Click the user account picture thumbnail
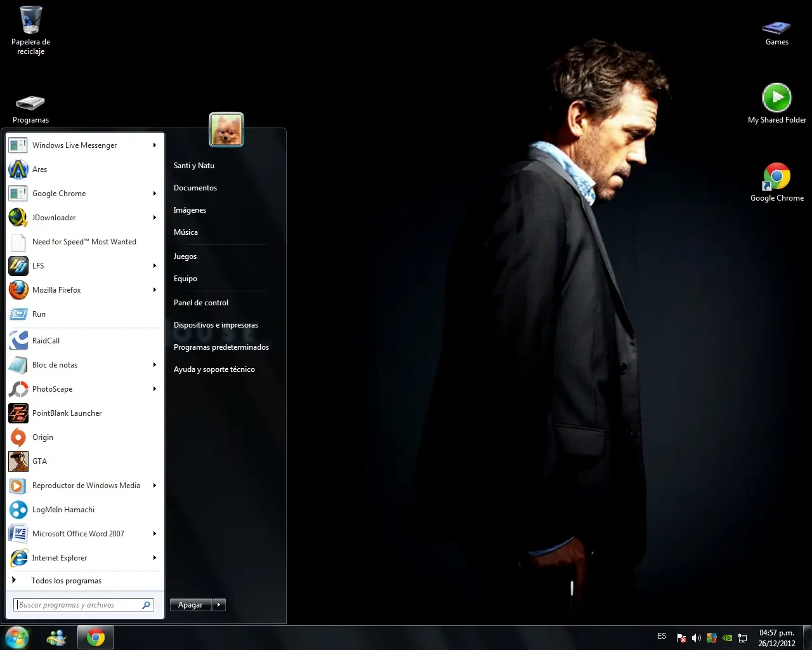812x650 pixels. click(x=226, y=129)
